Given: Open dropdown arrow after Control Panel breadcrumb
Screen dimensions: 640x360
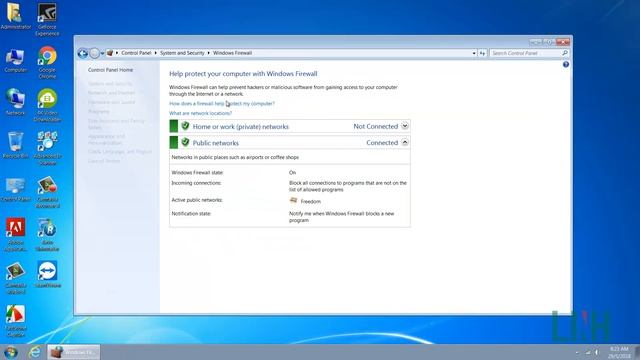Looking at the screenshot, I should pos(156,53).
